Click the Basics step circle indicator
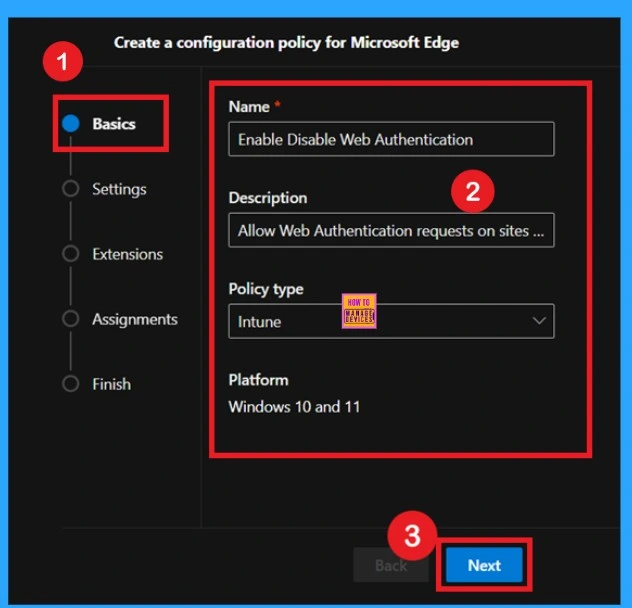 71,123
